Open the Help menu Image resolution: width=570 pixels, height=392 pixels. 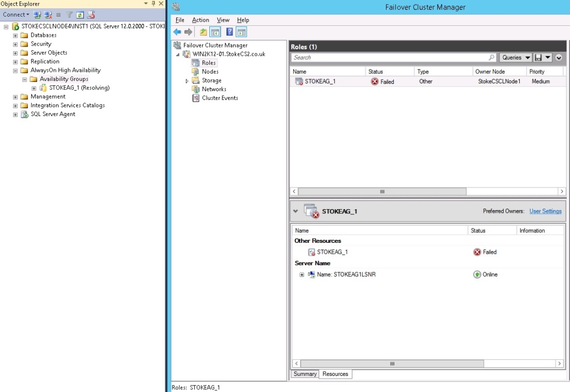pos(243,20)
